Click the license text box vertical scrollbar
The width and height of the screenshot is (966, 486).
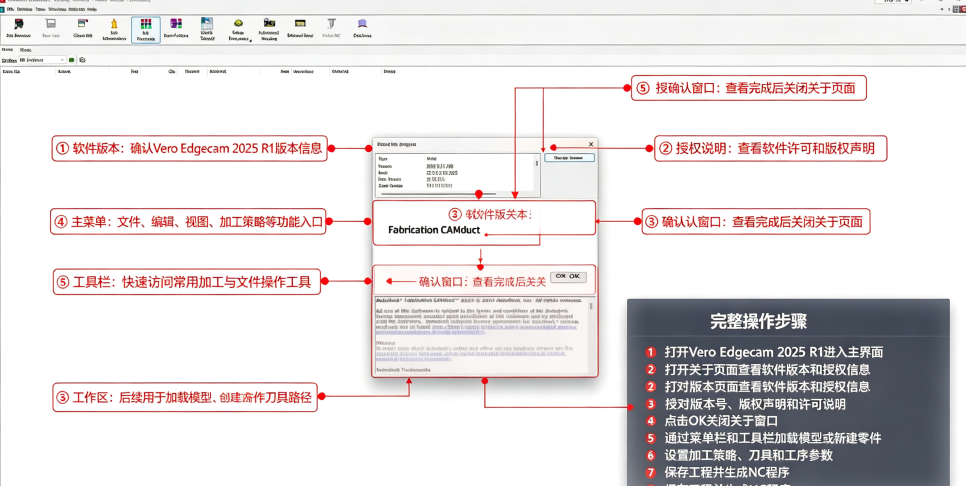click(592, 336)
